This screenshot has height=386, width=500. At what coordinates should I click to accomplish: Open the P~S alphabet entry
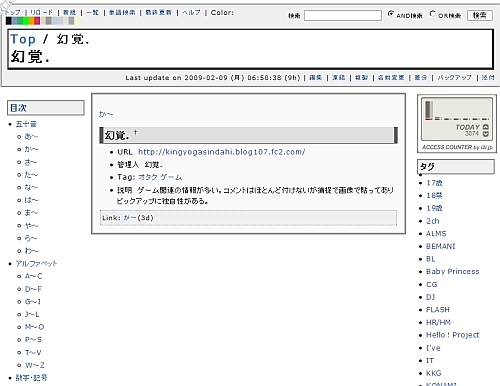point(33,340)
